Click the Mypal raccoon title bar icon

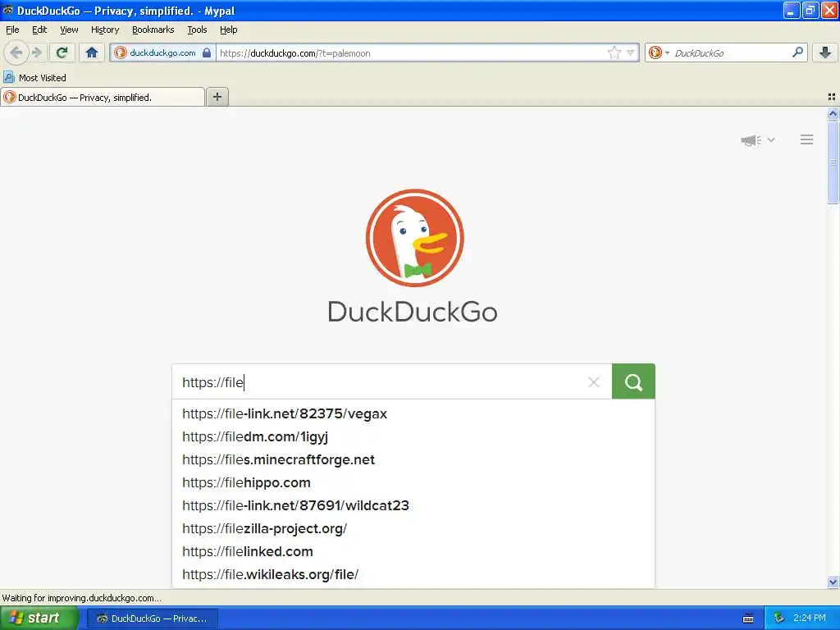tap(7, 10)
